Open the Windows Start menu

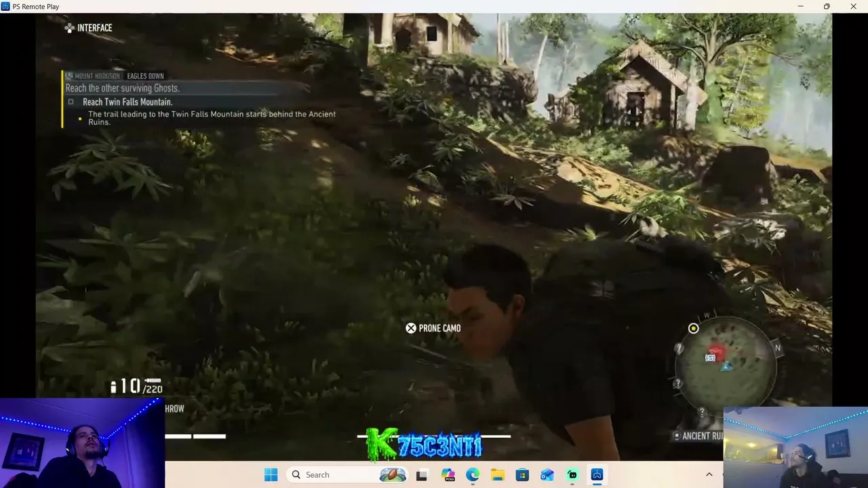point(271,474)
